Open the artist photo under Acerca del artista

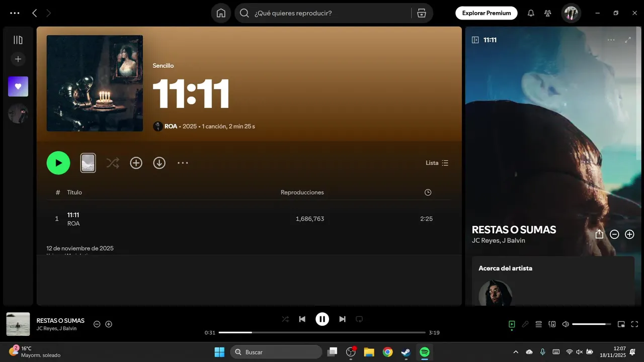[496, 294]
